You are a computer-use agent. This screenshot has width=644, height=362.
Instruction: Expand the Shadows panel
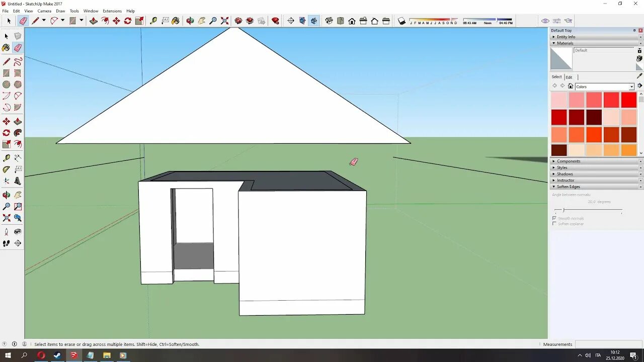[596, 174]
